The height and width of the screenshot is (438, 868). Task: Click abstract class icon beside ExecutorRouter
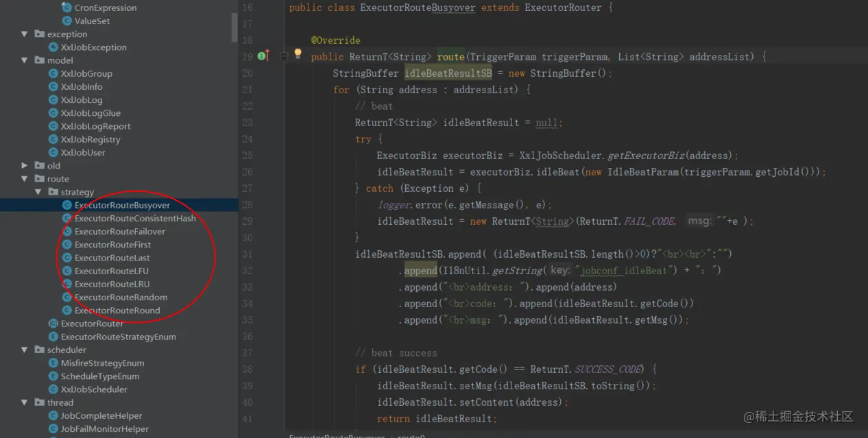click(53, 324)
